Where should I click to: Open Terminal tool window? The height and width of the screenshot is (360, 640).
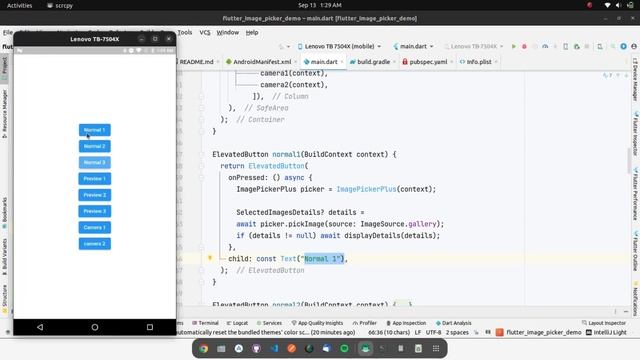tap(205, 323)
